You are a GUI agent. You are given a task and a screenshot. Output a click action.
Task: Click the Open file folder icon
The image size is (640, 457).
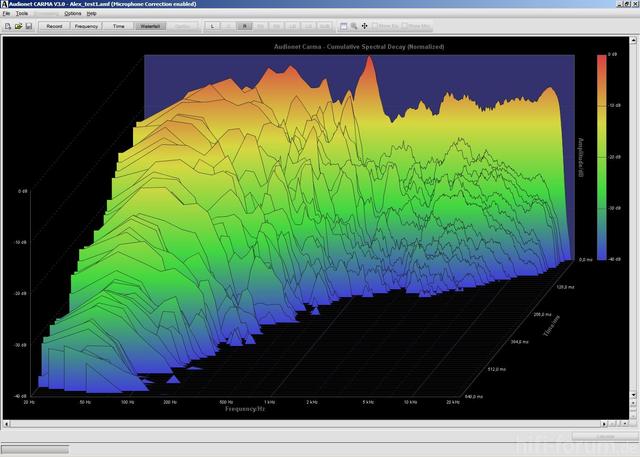(x=18, y=25)
